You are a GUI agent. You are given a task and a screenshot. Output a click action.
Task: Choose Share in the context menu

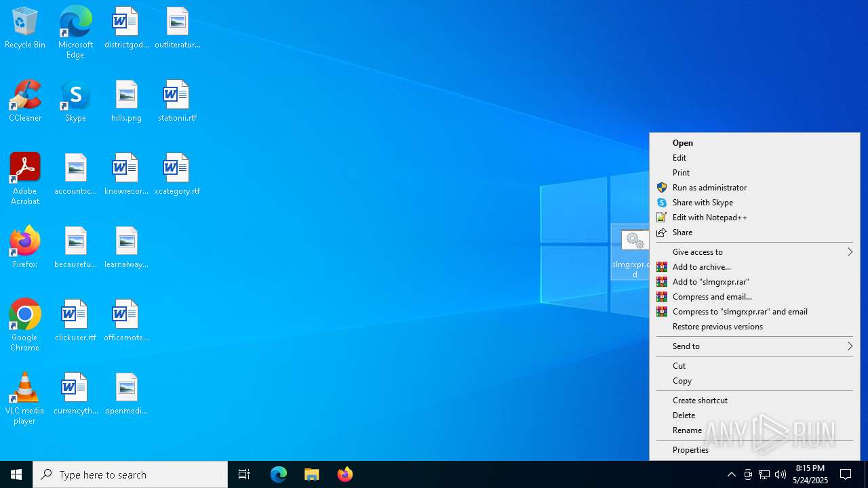[755, 232]
